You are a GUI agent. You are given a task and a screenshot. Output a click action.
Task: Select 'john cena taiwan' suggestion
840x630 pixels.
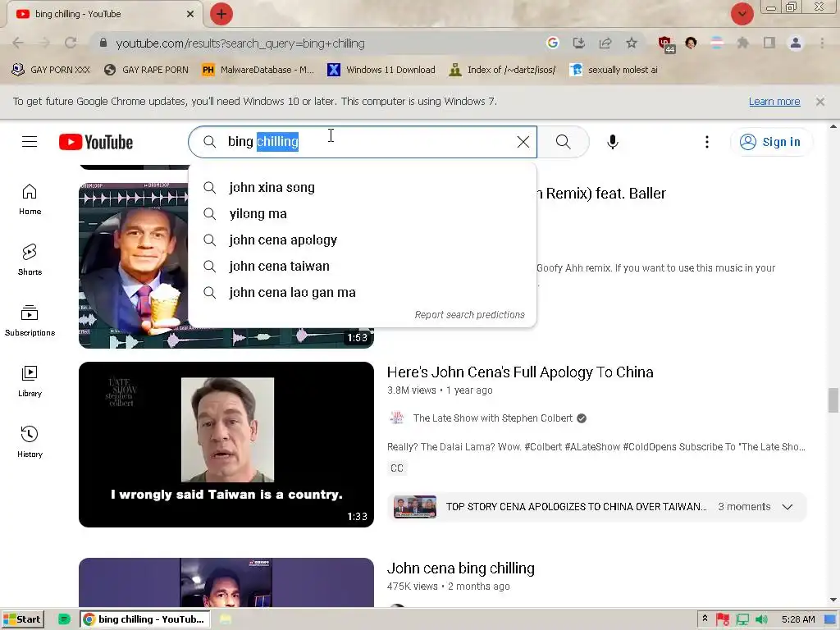[362, 267]
